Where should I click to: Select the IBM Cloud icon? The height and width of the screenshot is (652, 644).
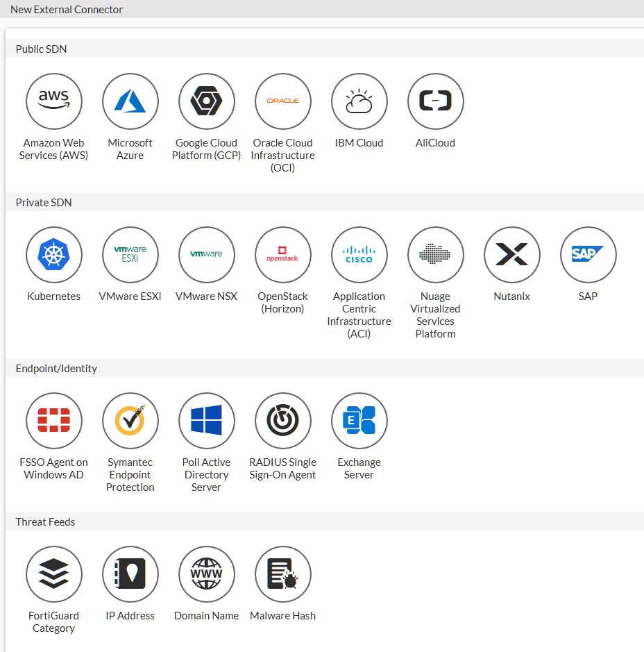tap(359, 101)
